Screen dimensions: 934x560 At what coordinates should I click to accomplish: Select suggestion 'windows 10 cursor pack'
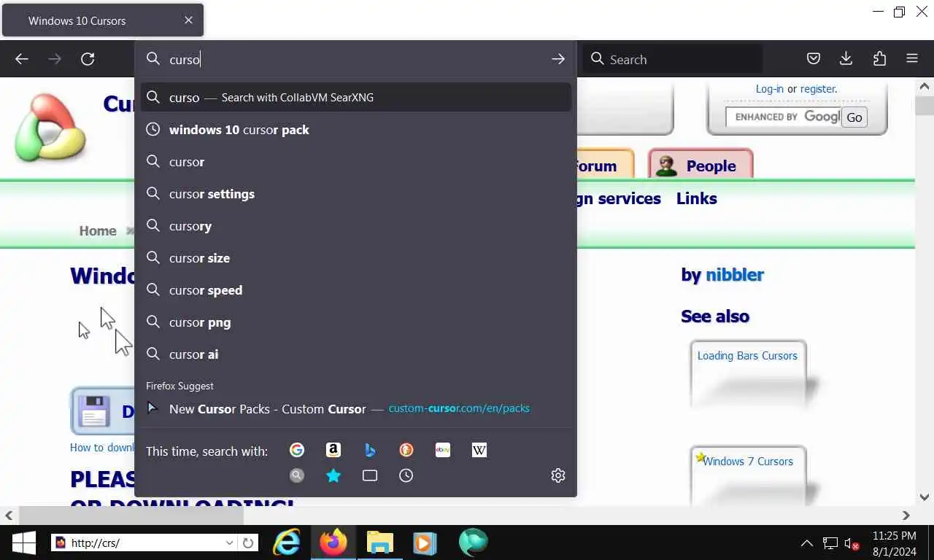[356, 130]
